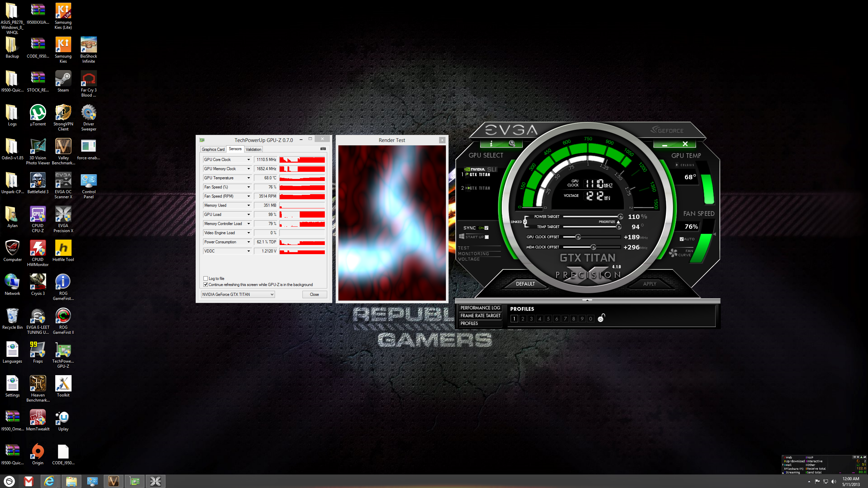This screenshot has height=488, width=868.
Task: Click the taskbar volume speaker icon
Action: coord(834,482)
